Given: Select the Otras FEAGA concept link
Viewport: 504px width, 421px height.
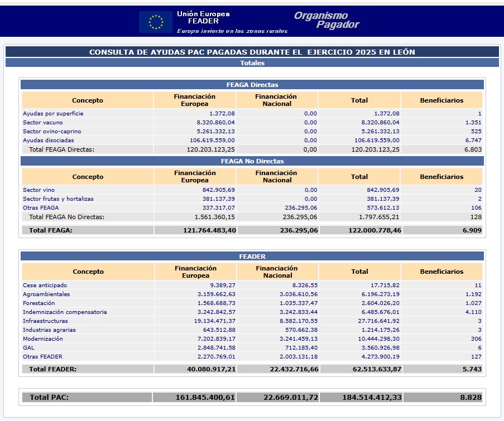Looking at the screenshot, I should [40, 208].
